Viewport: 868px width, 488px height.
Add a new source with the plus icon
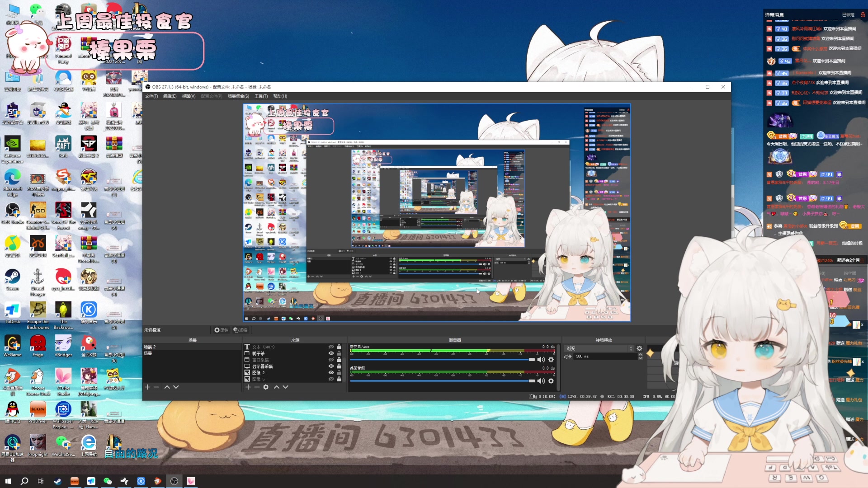tap(248, 387)
